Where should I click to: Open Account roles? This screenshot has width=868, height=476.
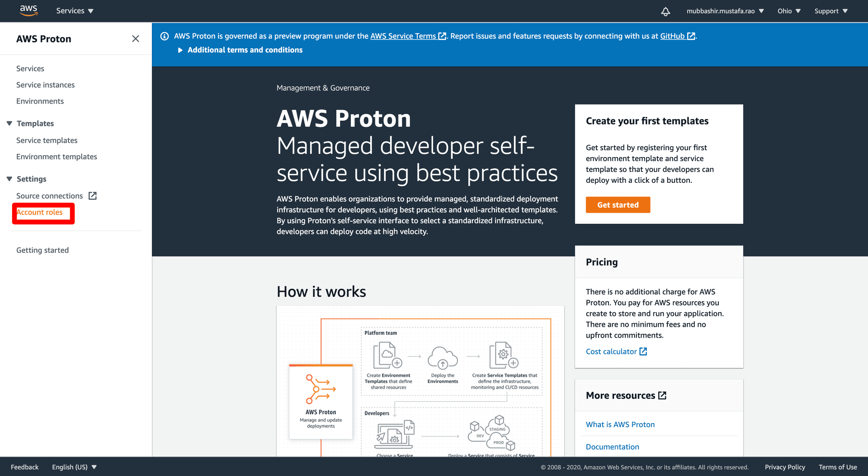(40, 212)
